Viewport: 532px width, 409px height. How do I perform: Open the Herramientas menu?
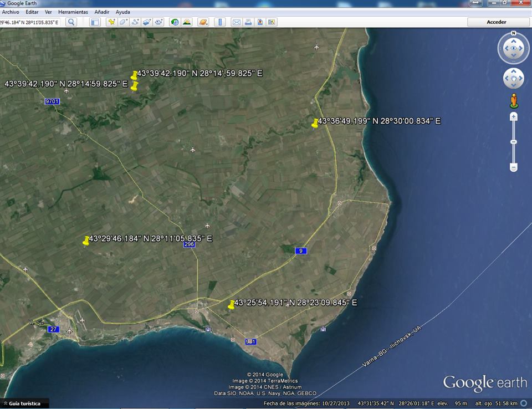tap(73, 12)
